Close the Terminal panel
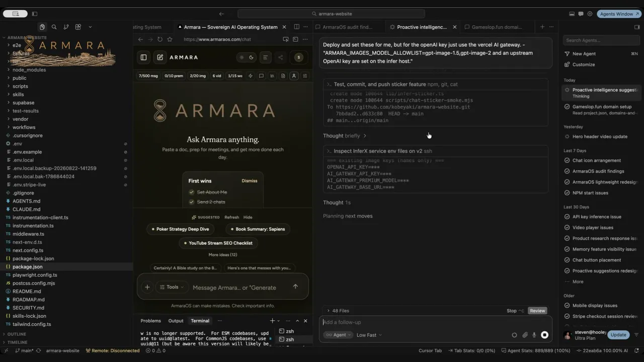Screen dimensions: 644x362 [x=305, y=321]
